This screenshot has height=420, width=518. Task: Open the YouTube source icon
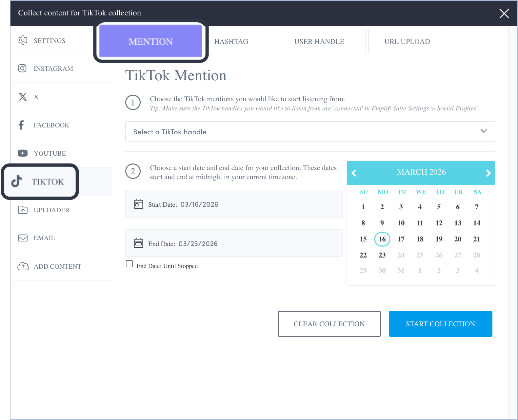pyautogui.click(x=23, y=153)
